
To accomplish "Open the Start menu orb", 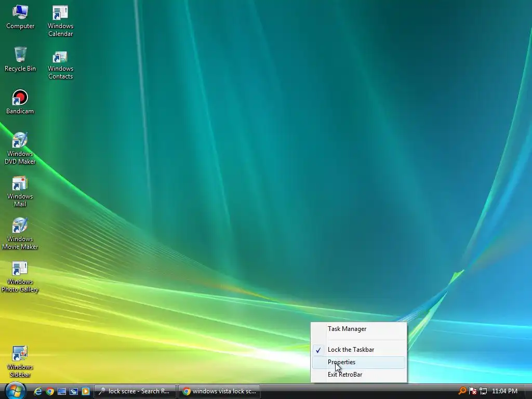I will [x=15, y=391].
